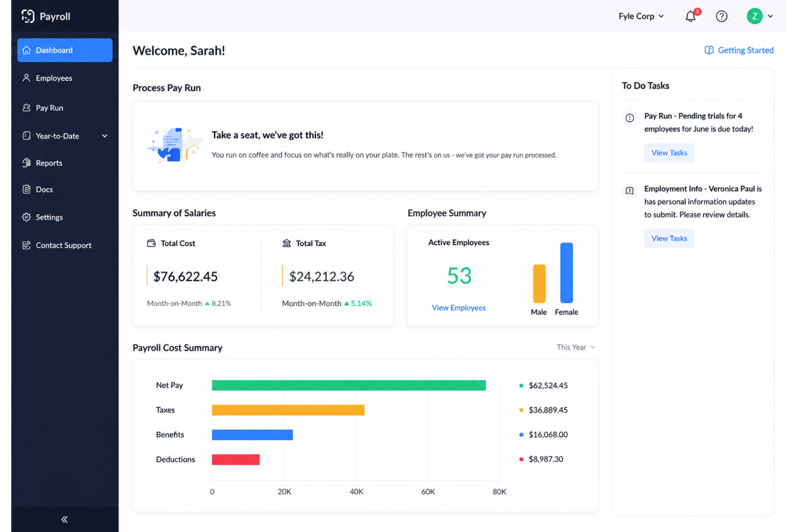Click the Total Tax bank icon
Screen dimensions: 798x532
(x=287, y=243)
